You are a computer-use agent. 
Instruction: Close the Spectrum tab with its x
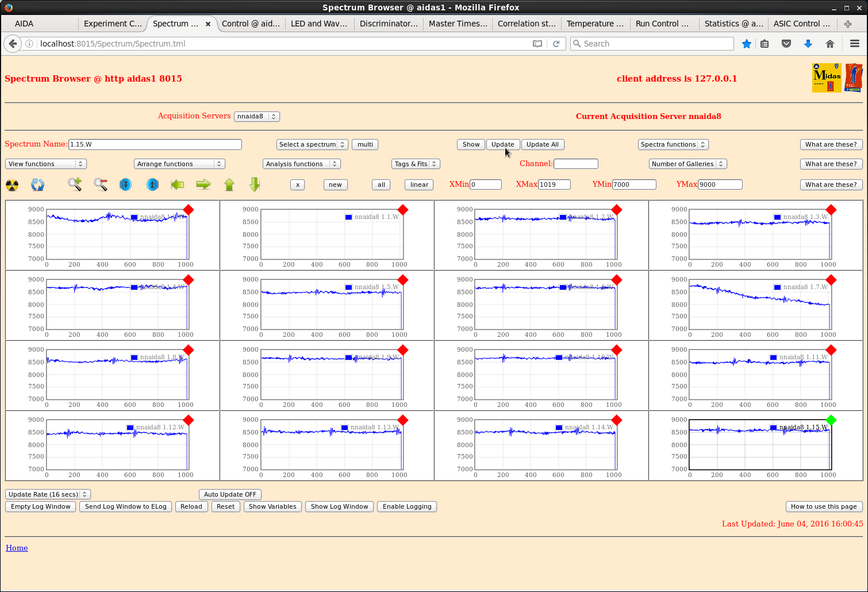pos(208,24)
